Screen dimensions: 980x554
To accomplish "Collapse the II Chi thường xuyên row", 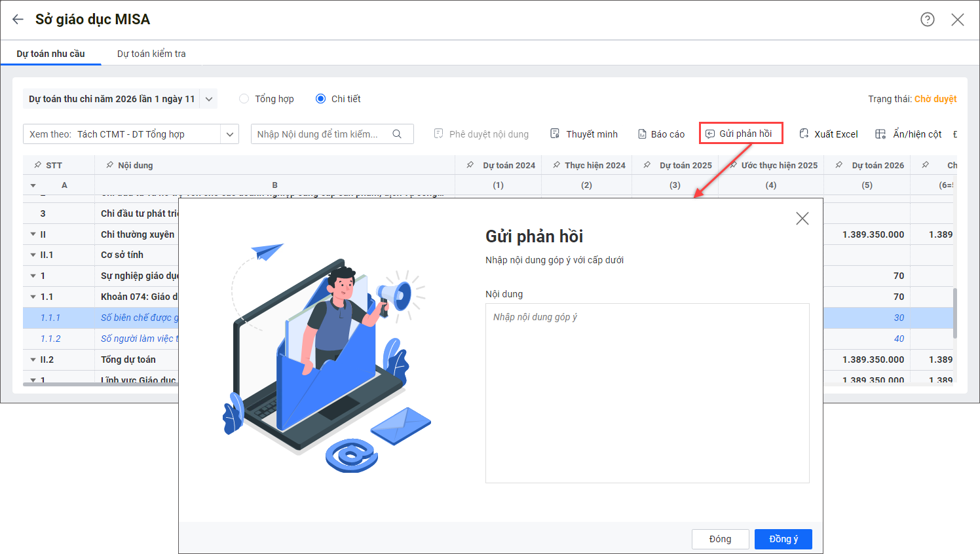I will pyautogui.click(x=33, y=234).
